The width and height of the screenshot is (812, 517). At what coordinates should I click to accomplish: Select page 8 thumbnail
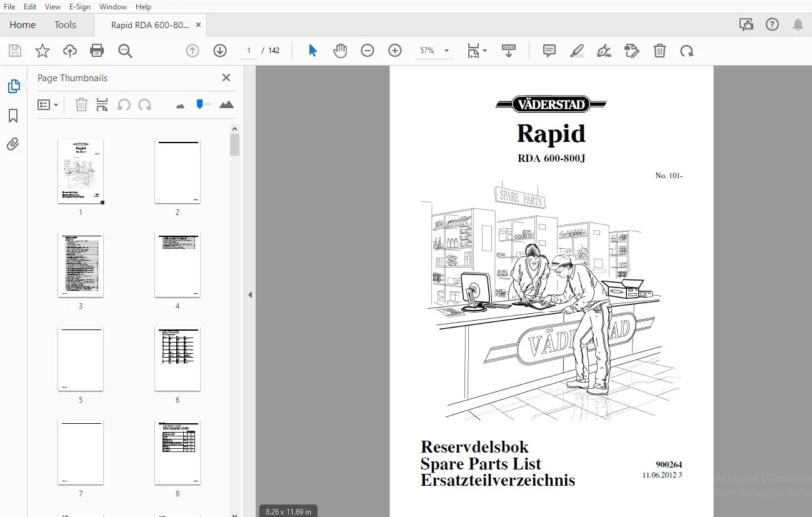click(x=178, y=453)
